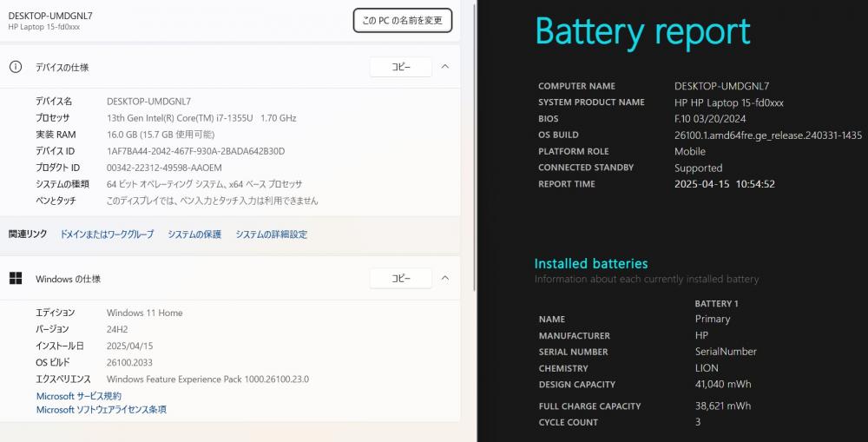Click the settings pane vertical scrollbar
The height and width of the screenshot is (442, 868).
pyautogui.click(x=474, y=147)
